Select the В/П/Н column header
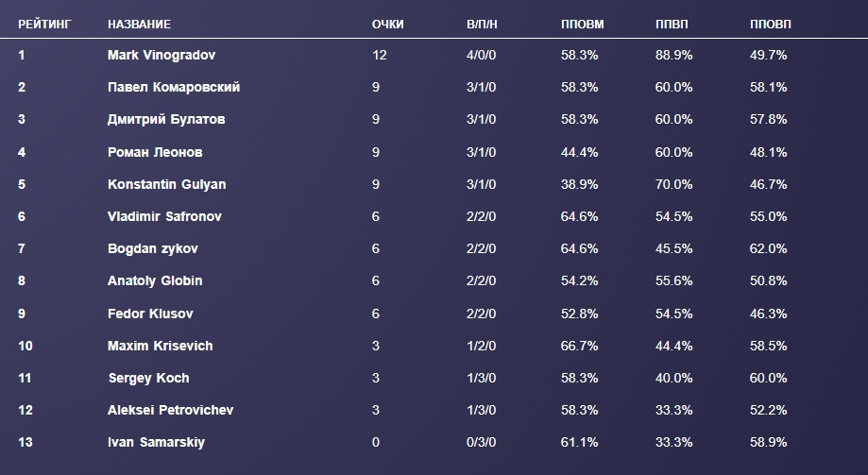 click(483, 24)
